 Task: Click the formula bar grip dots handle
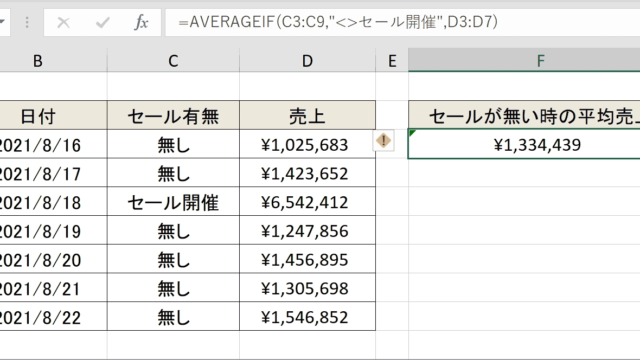27,22
